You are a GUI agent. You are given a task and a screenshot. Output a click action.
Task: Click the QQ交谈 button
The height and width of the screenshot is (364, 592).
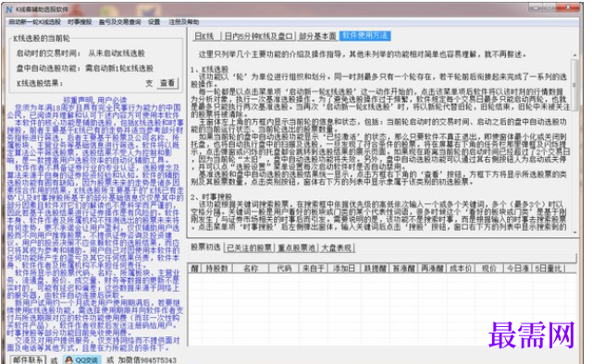[81, 360]
